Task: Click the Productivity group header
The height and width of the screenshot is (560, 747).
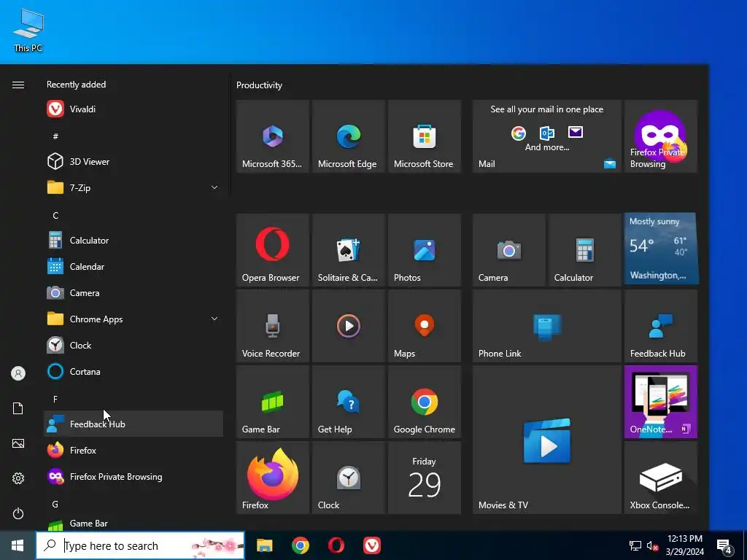Action: (x=259, y=85)
